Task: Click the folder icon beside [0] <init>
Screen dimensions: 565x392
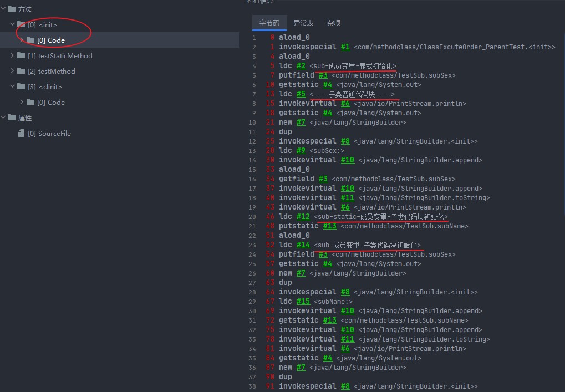Action: pos(21,24)
